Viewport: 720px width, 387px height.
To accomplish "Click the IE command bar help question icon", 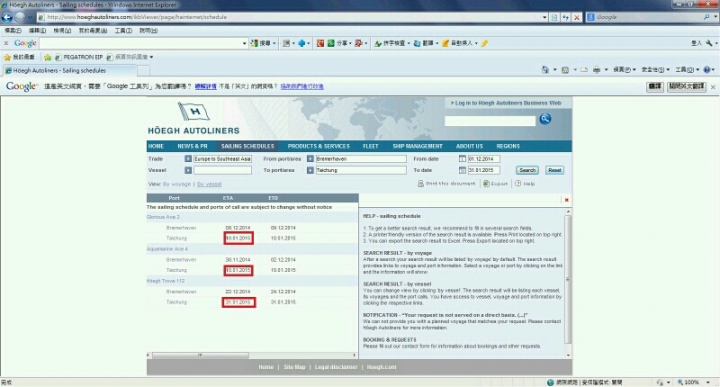I will [x=707, y=70].
